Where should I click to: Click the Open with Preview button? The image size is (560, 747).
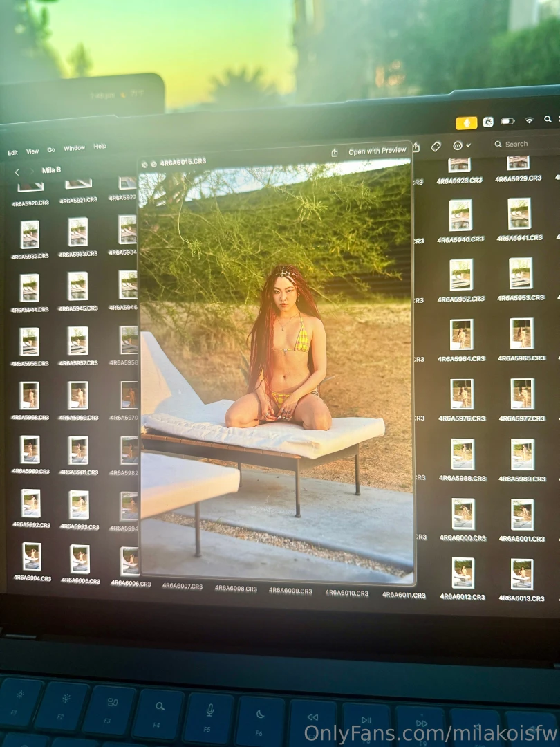tap(377, 150)
